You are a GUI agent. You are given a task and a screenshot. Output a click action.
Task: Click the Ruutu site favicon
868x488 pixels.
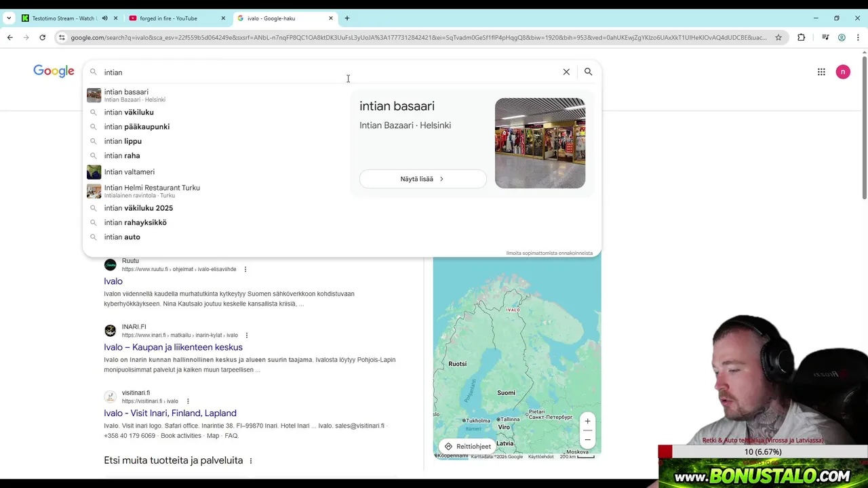[x=110, y=265]
